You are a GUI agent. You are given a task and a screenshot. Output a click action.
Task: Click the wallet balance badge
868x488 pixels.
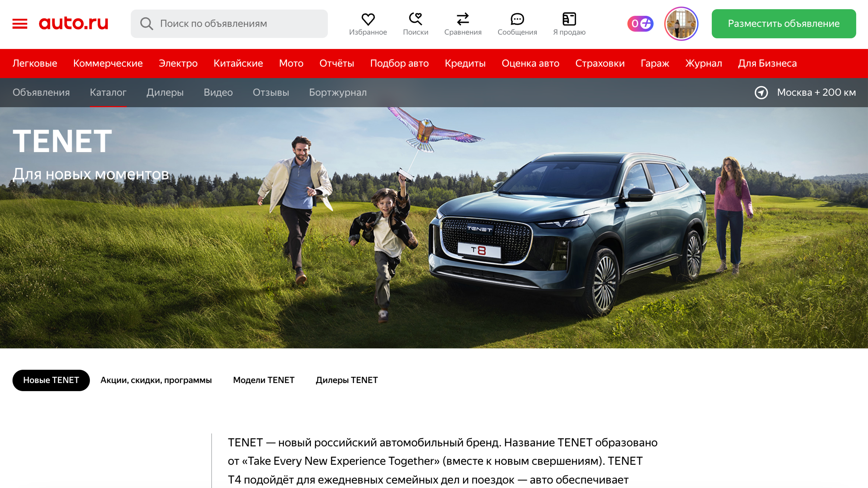click(x=640, y=24)
